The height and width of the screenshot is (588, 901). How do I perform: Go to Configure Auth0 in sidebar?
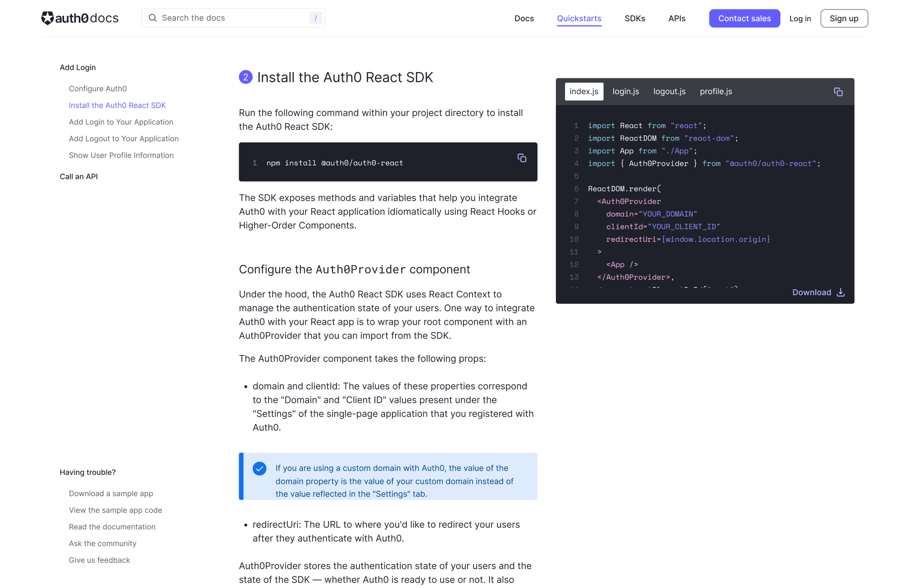tap(98, 89)
